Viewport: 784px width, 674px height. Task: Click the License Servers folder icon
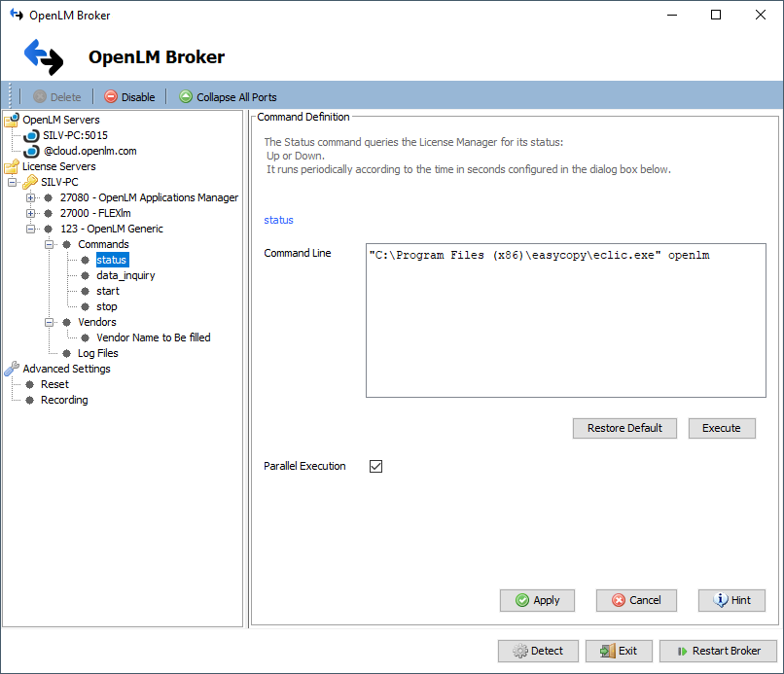[x=12, y=166]
